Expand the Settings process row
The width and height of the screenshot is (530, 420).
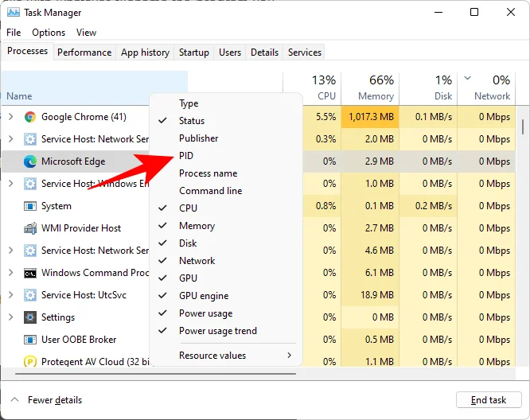[11, 317]
